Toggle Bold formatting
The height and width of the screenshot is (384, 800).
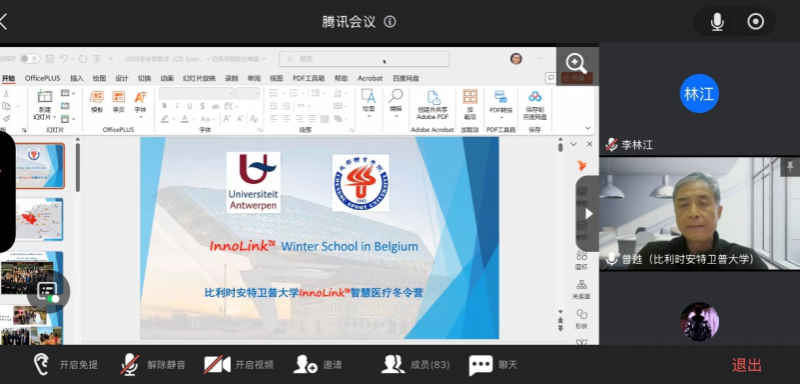pyautogui.click(x=164, y=106)
